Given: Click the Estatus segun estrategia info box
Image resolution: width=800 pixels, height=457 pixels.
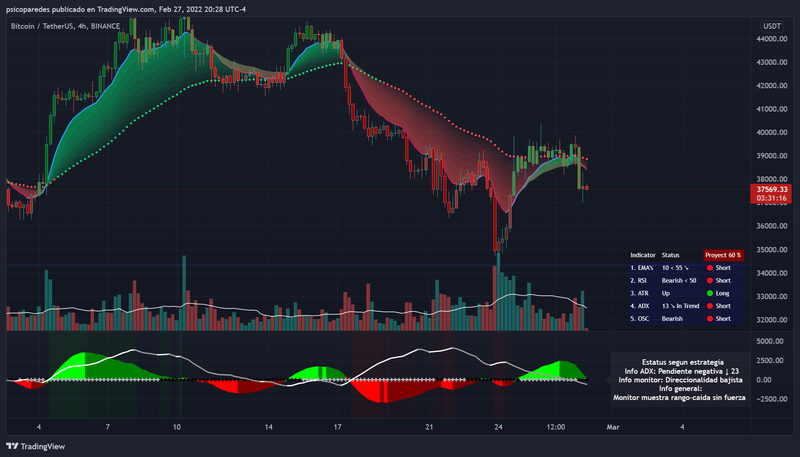Looking at the screenshot, I should coord(681,379).
